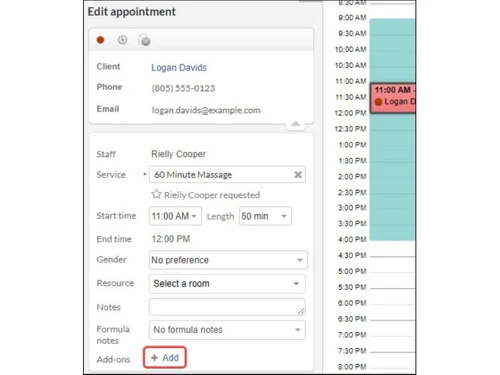Click the Notes text field

(227, 307)
